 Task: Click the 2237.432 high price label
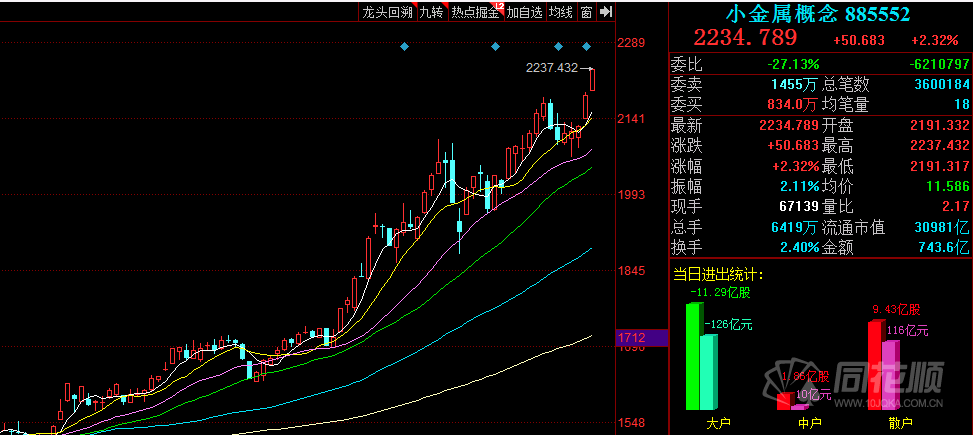(x=552, y=68)
